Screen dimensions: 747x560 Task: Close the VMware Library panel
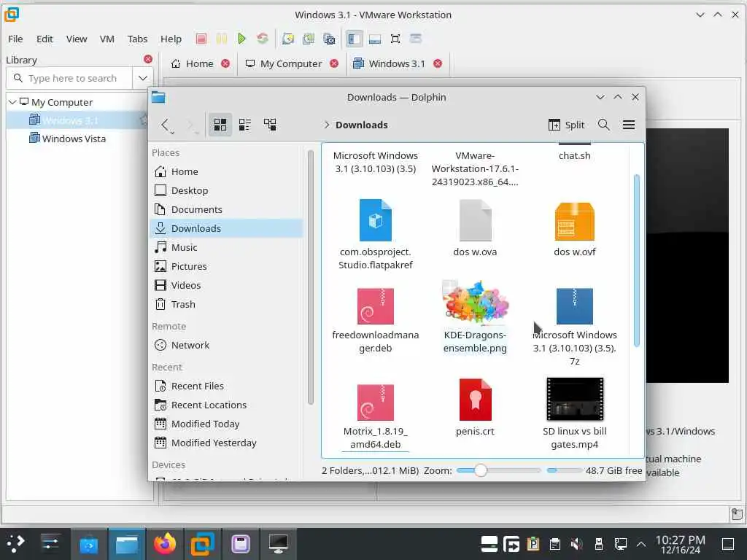click(x=148, y=59)
